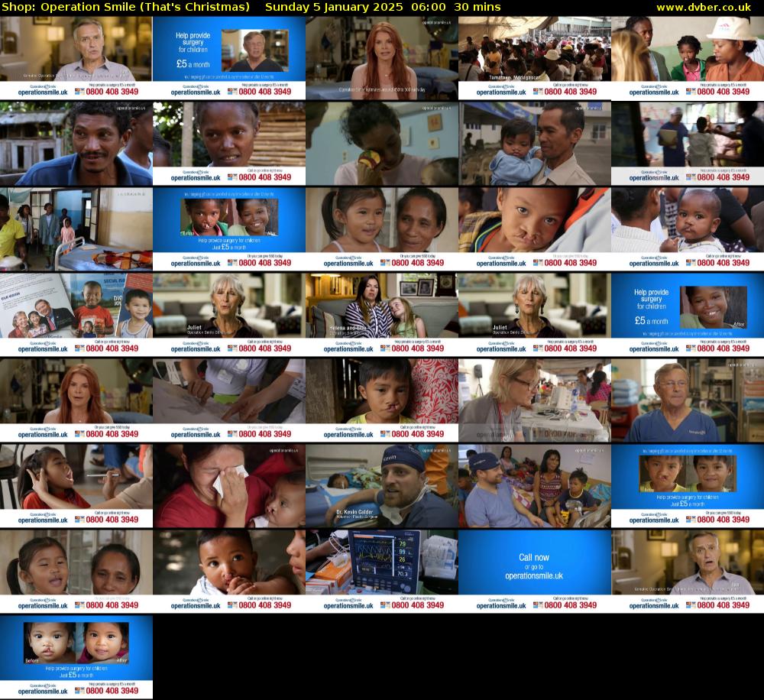
Task: Click the start time '06:00'
Action: (x=429, y=7)
